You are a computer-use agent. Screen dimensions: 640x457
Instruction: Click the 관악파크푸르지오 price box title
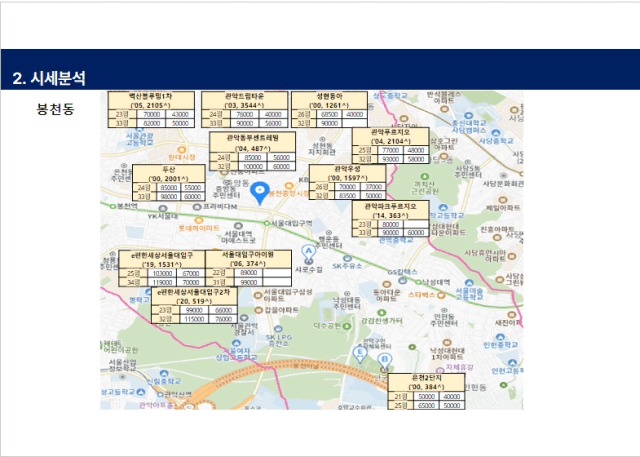(390, 206)
